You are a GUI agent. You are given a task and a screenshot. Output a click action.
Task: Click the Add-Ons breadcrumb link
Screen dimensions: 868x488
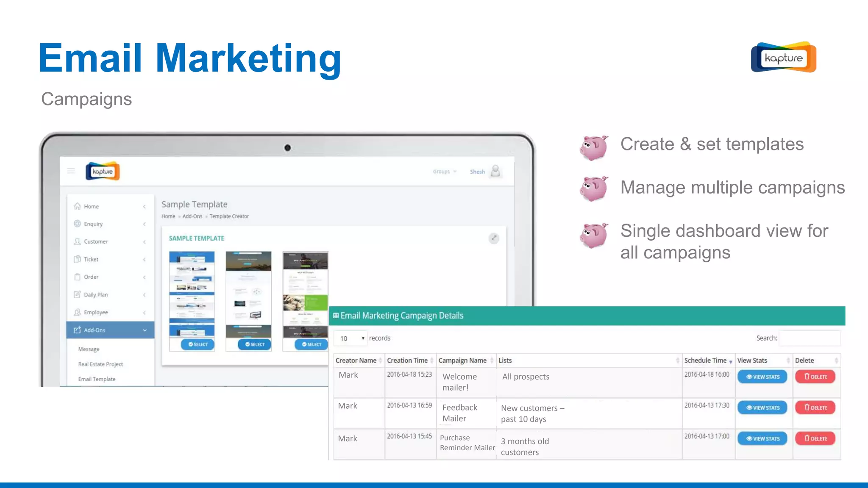point(192,216)
